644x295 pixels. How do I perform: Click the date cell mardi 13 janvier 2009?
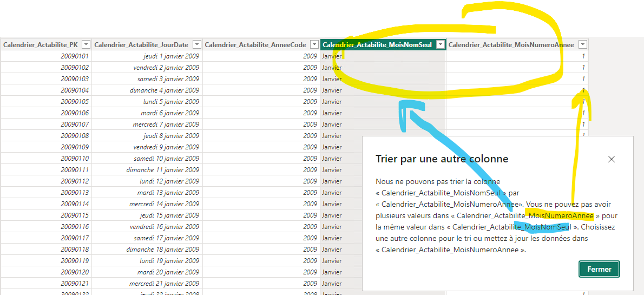point(147,192)
